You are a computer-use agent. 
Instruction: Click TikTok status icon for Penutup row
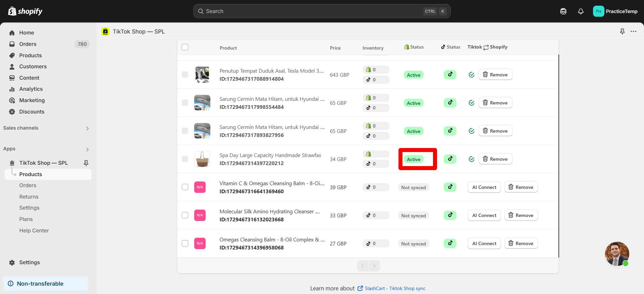click(450, 74)
